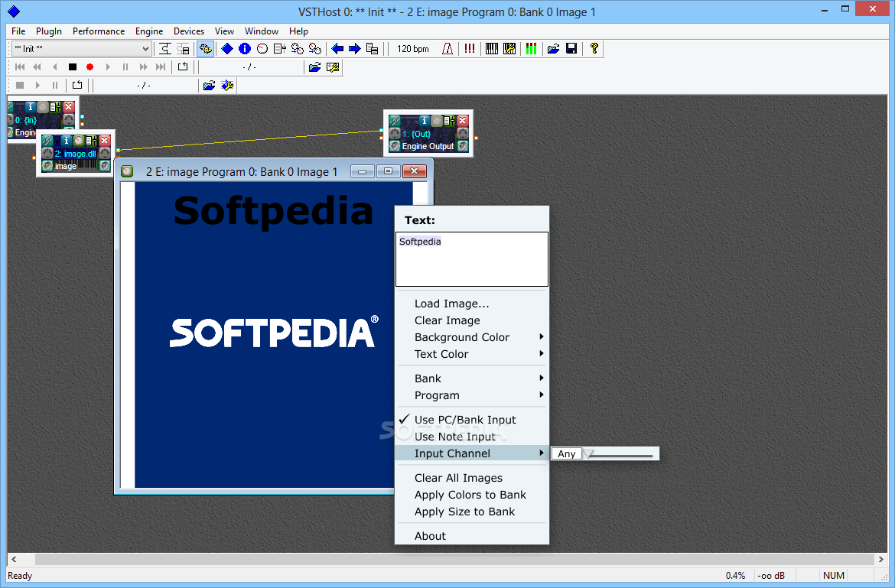
Task: Configure MIDI player with wrench icon
Action: [x=333, y=67]
